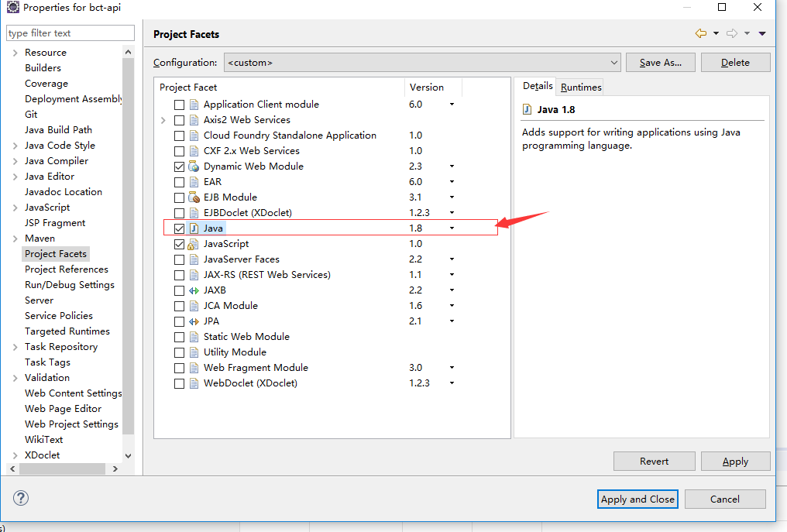Screen dimensions: 787x532
Task: Expand the Validation tree node
Action: [15, 378]
